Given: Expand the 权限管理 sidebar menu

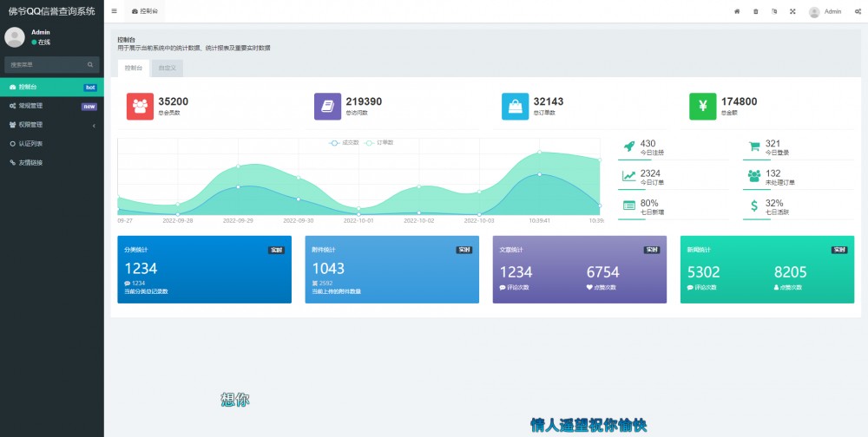Looking at the screenshot, I should (x=52, y=125).
